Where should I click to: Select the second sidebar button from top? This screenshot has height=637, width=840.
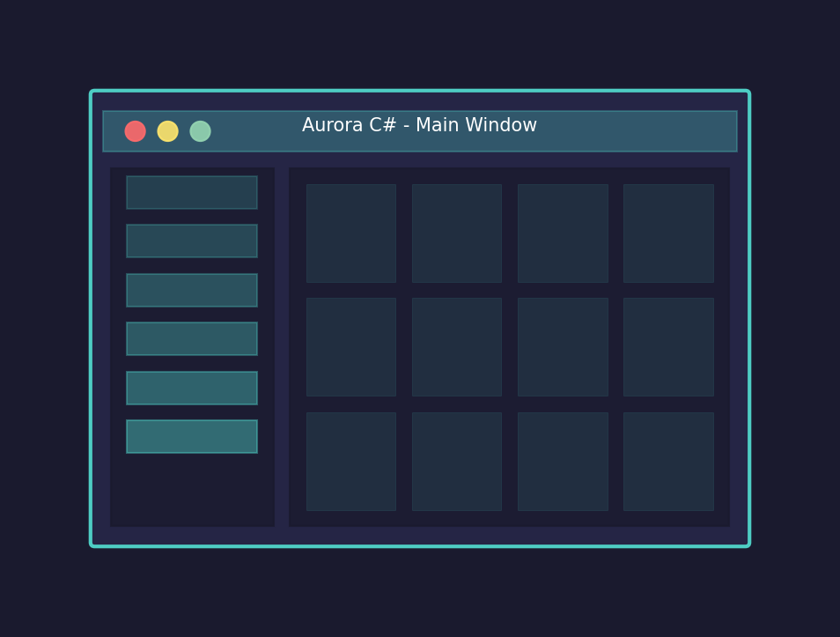[191, 241]
